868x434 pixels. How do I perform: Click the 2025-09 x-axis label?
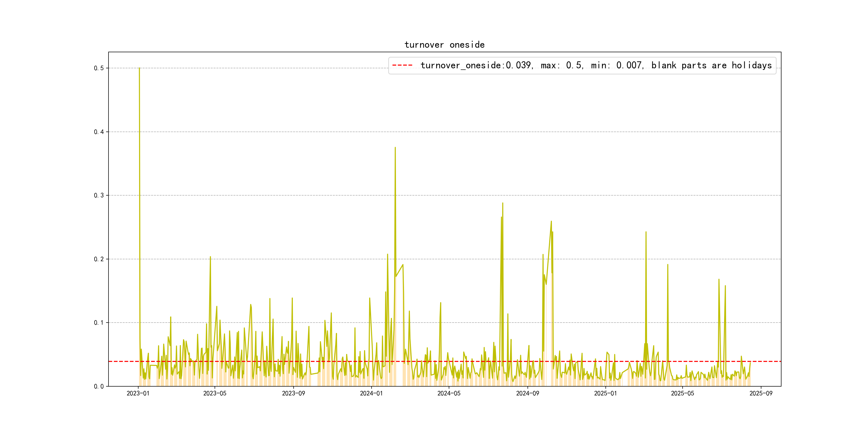coord(761,393)
